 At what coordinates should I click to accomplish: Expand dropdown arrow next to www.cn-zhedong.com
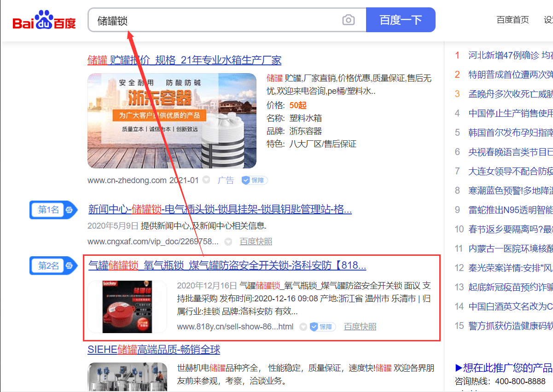[207, 180]
